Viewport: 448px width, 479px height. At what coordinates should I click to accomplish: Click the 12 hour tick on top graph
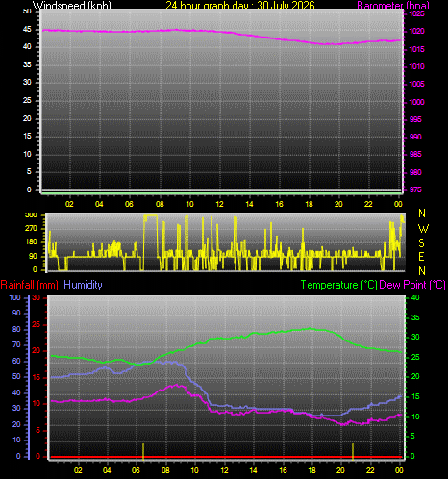[219, 204]
